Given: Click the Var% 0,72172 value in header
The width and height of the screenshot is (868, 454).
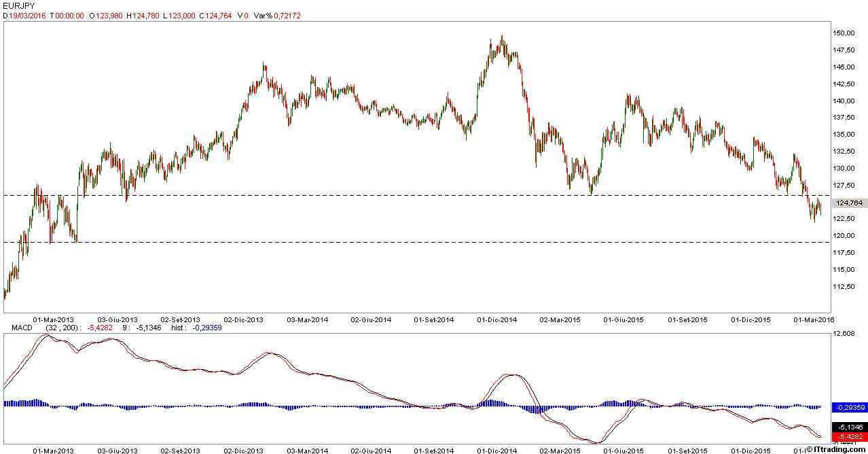Looking at the screenshot, I should [x=276, y=15].
